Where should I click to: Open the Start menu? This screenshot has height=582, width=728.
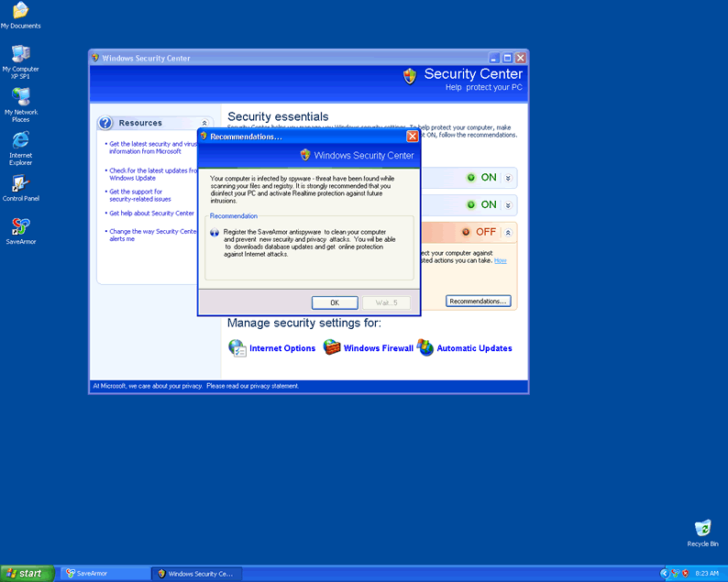[25, 574]
